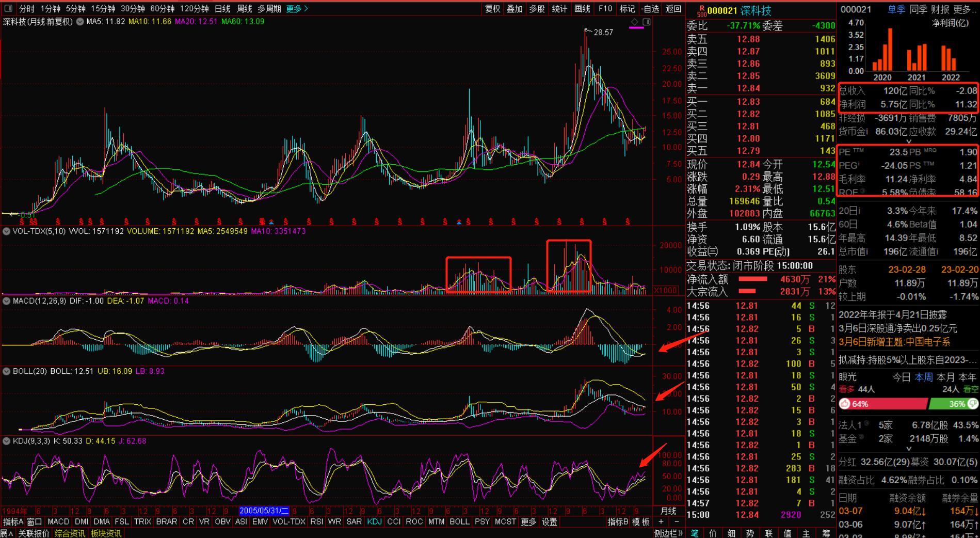Viewport: 980px width, 538px height.
Task: Open the F10 company info
Action: point(605,9)
